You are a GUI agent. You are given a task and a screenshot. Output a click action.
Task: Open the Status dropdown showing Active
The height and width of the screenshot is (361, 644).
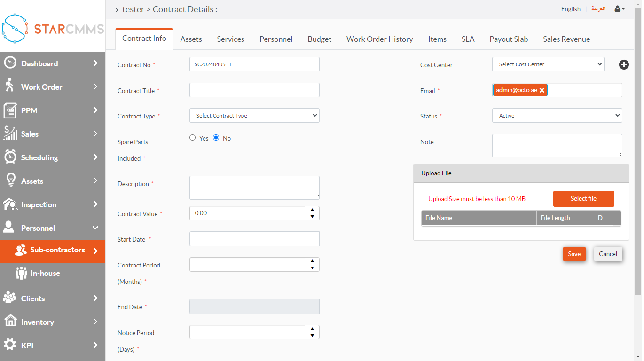[x=557, y=116]
